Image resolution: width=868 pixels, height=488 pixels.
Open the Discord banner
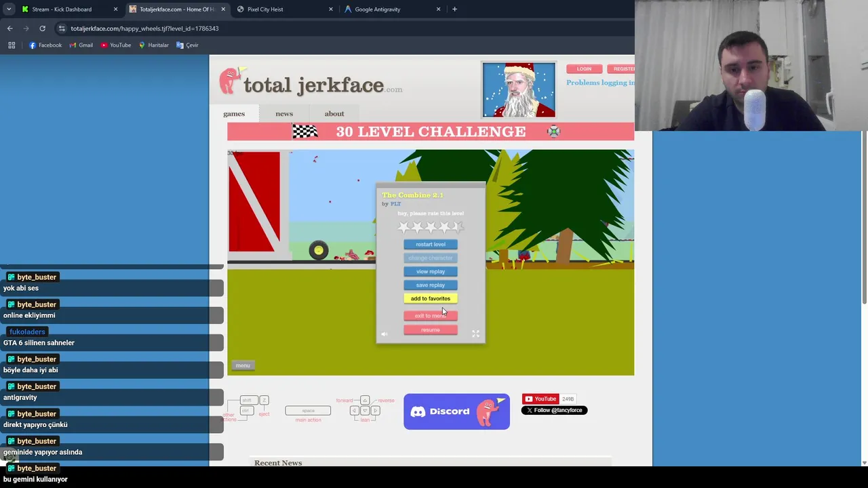(x=456, y=411)
